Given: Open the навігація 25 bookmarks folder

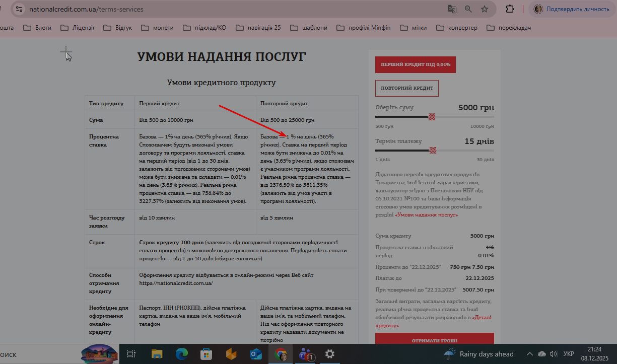Looking at the screenshot, I should point(258,28).
